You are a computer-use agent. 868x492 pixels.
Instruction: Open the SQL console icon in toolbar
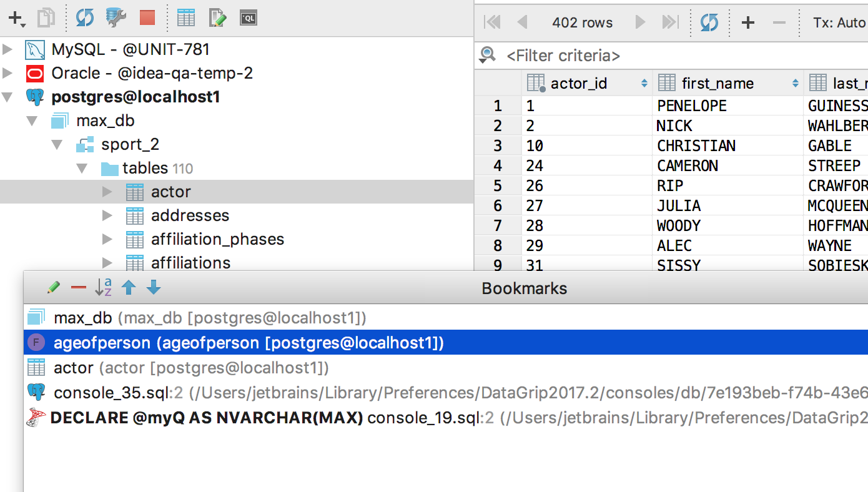pos(249,18)
